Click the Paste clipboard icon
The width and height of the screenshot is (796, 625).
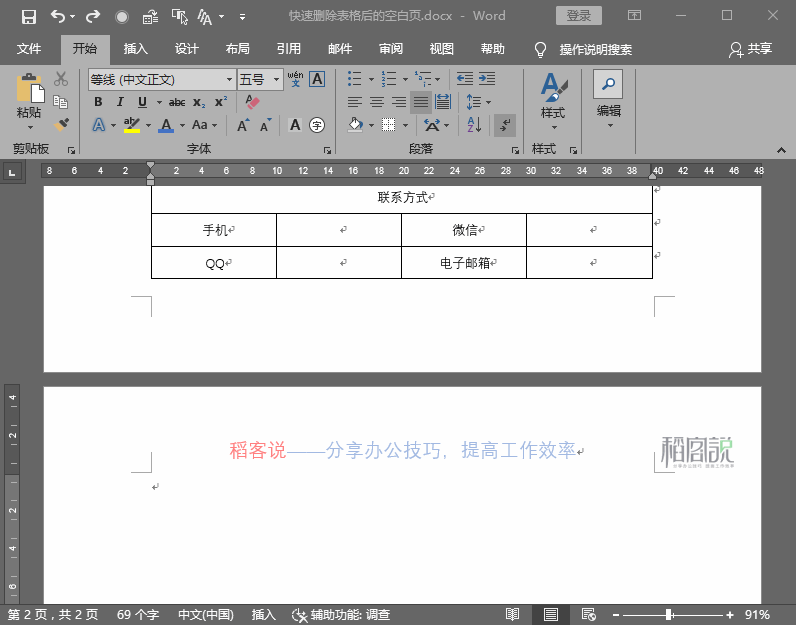pyautogui.click(x=29, y=87)
